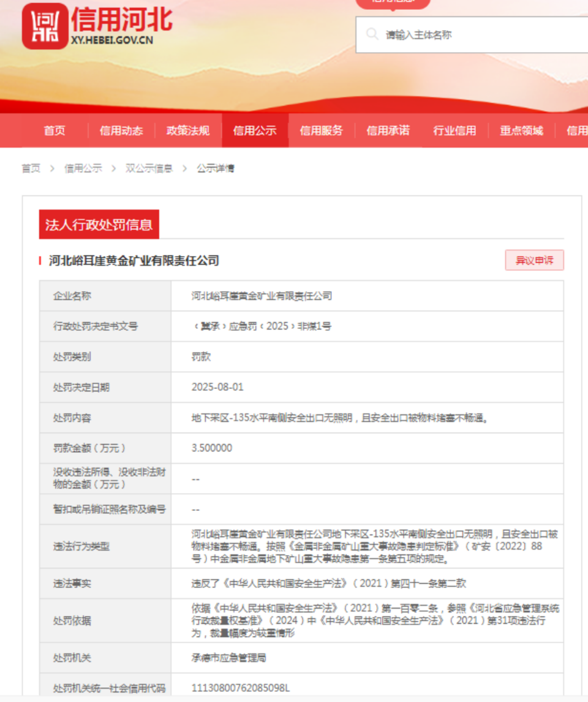Click the 首页 breadcrumb link
This screenshot has height=702, width=588.
[31, 168]
